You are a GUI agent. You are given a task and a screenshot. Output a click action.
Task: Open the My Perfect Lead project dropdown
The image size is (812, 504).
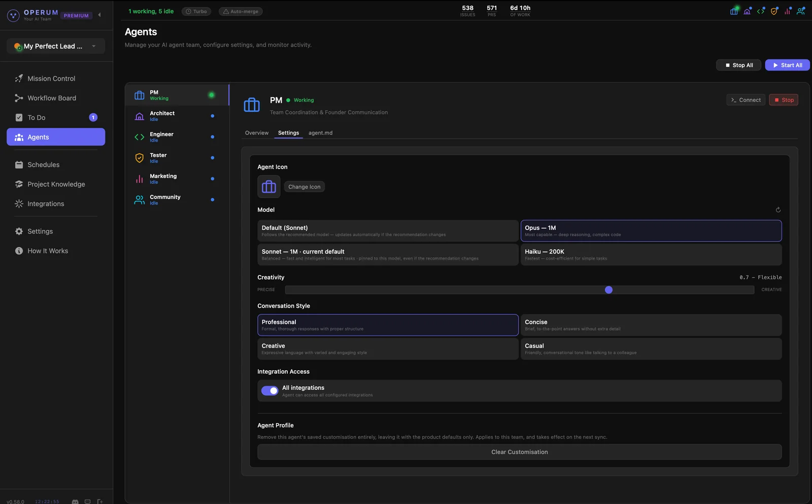click(x=56, y=46)
